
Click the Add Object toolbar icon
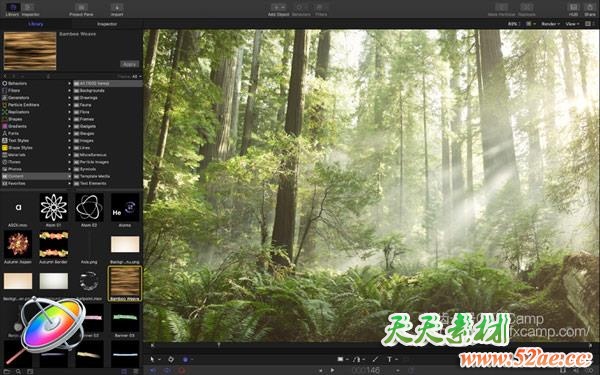(x=278, y=7)
